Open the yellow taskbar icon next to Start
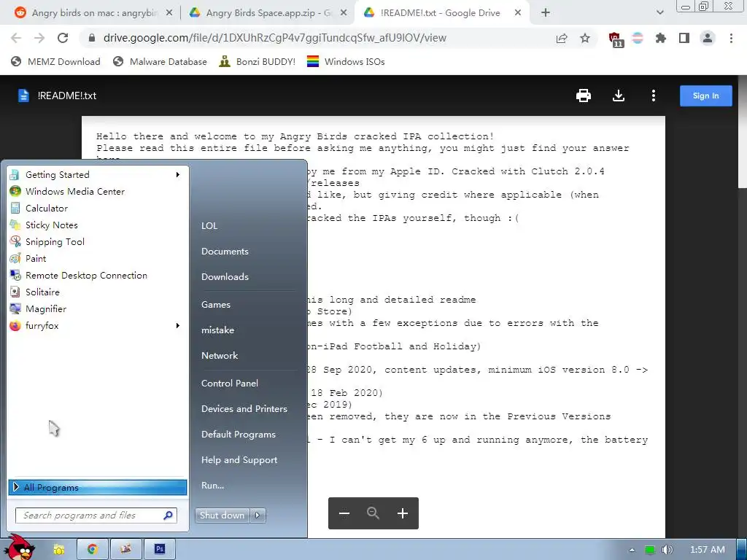 pyautogui.click(x=58, y=550)
